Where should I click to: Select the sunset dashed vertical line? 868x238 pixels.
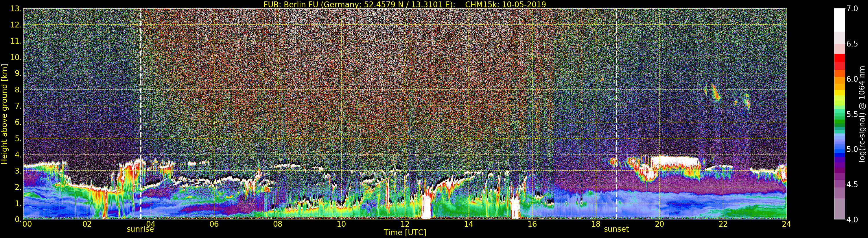(x=616, y=101)
